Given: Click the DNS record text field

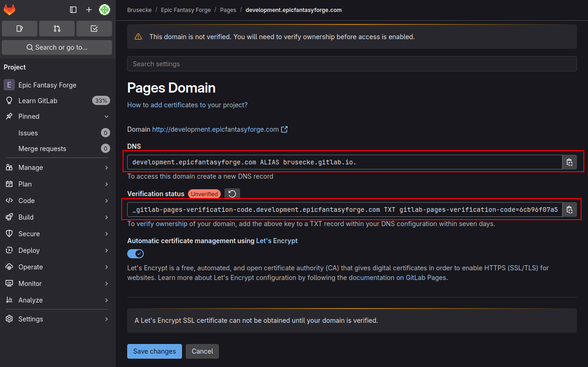Looking at the screenshot, I should click(x=345, y=162).
